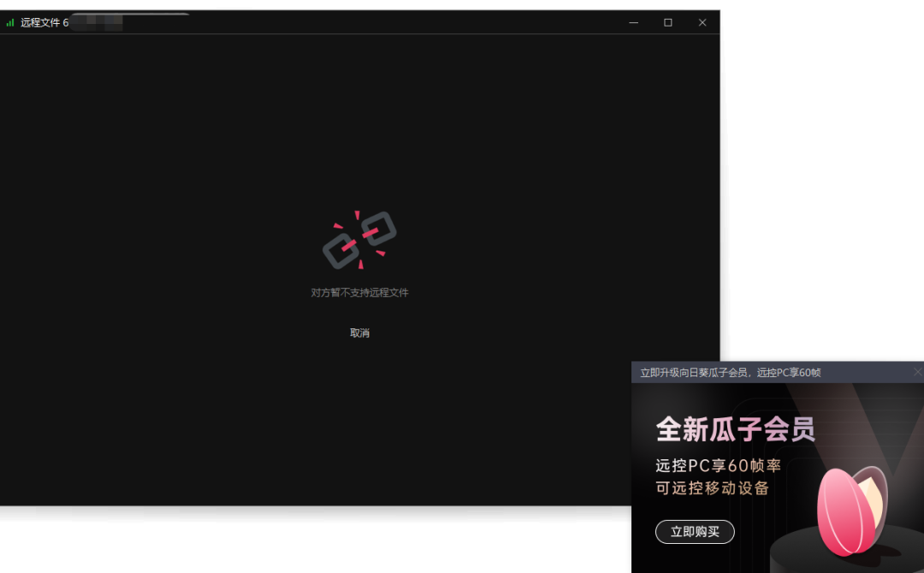Click empty title bar area of remote file window
This screenshot has height=573, width=924.
coord(385,23)
